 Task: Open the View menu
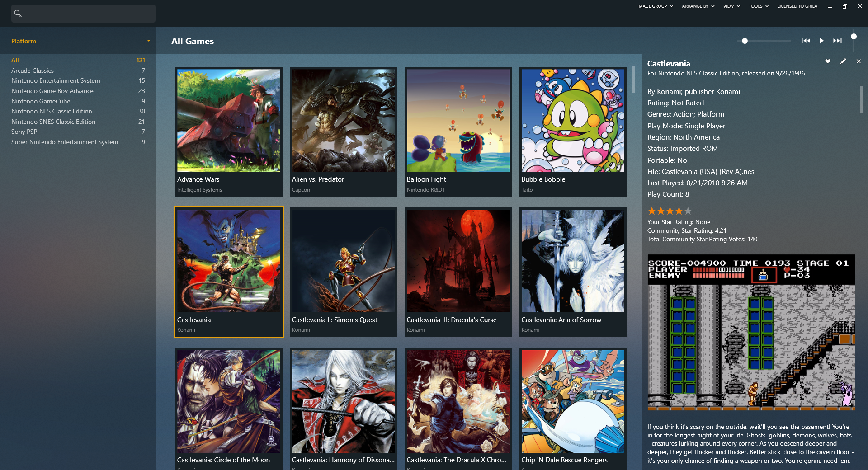point(731,6)
